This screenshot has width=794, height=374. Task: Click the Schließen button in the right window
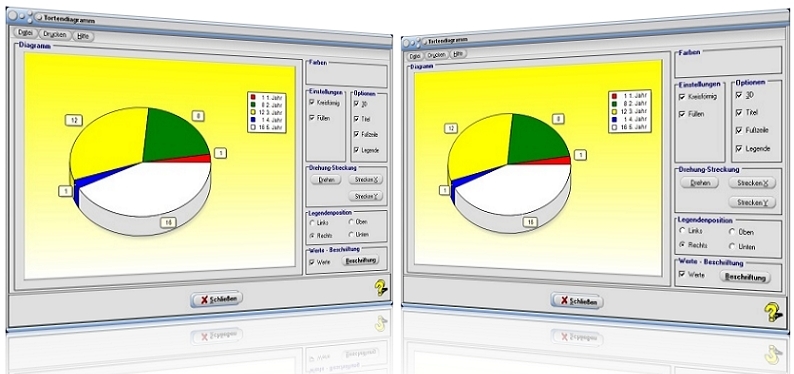coord(577,302)
